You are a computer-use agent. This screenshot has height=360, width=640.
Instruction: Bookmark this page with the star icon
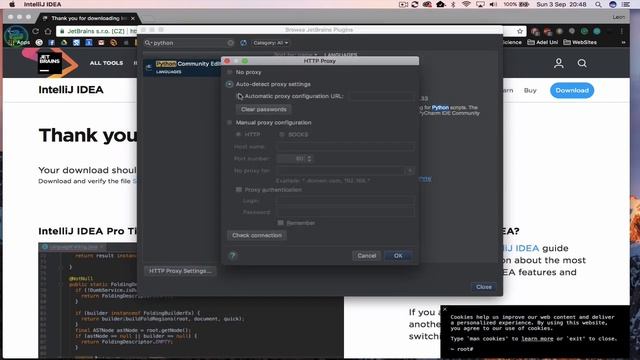point(520,31)
